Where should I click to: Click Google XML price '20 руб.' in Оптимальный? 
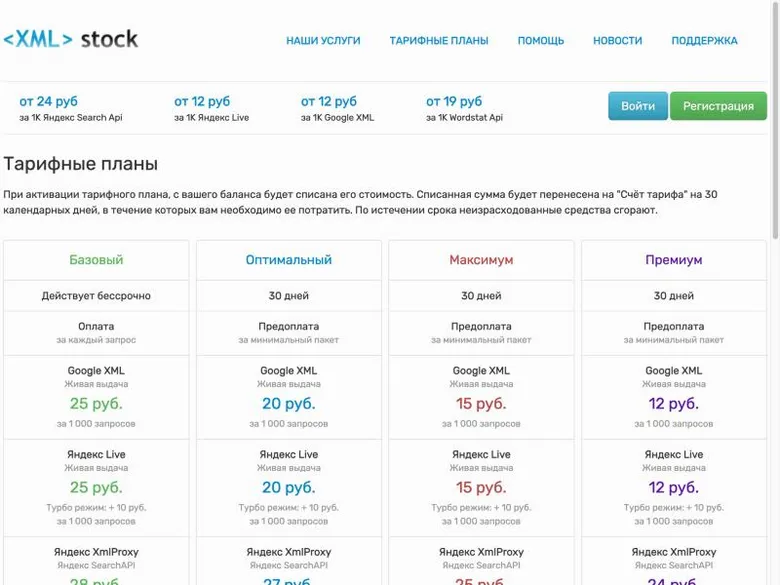point(289,403)
